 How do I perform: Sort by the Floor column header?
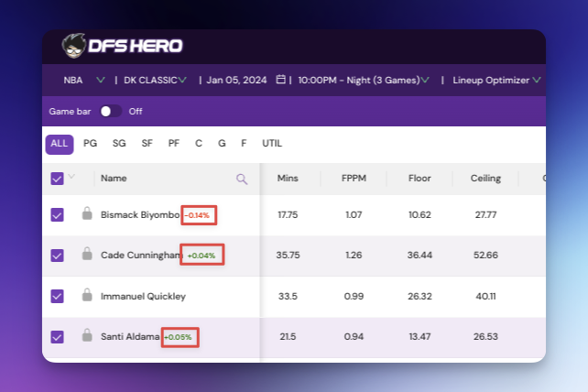pos(419,179)
